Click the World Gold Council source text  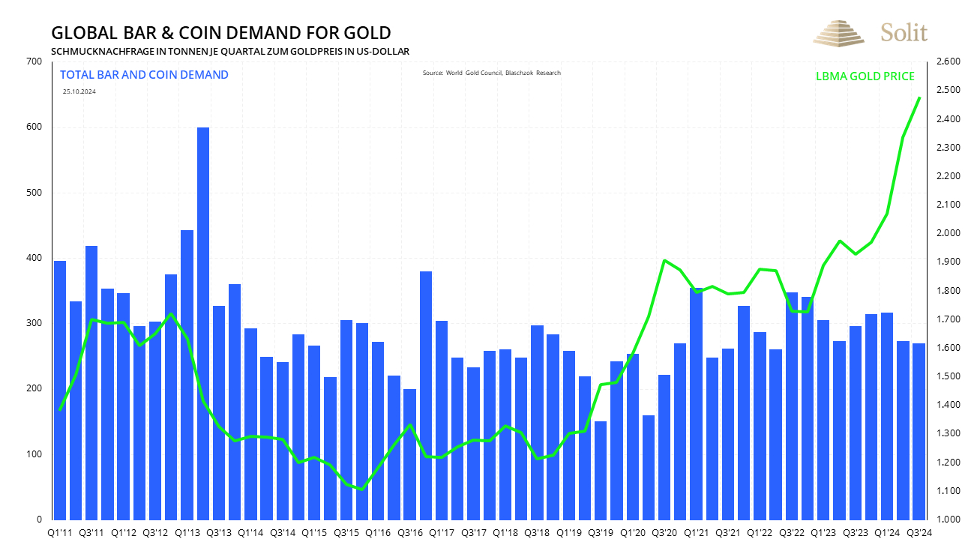coord(491,73)
